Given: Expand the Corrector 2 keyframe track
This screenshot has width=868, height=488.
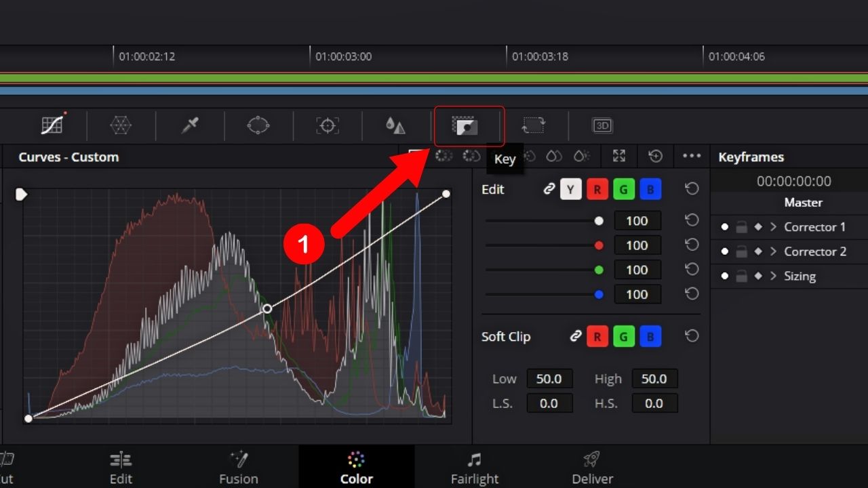Looking at the screenshot, I should [773, 251].
